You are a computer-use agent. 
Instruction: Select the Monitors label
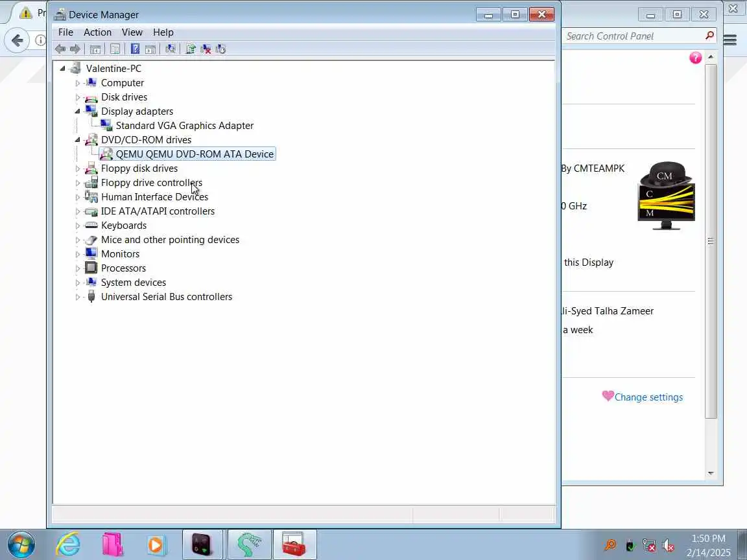(120, 254)
